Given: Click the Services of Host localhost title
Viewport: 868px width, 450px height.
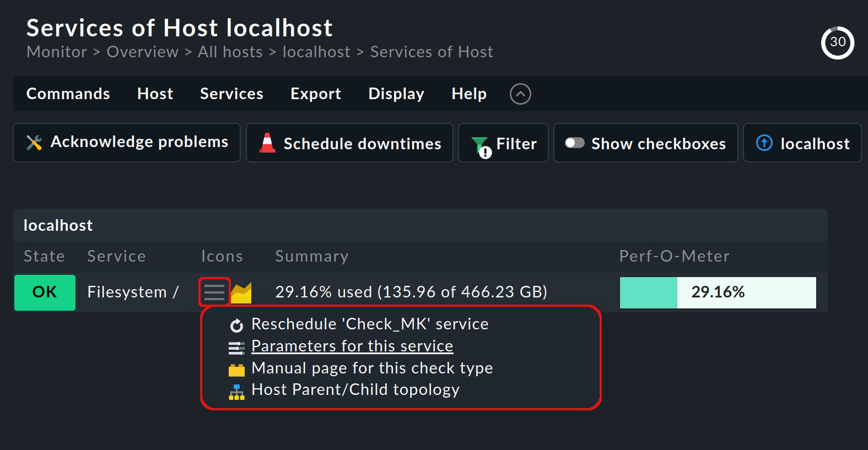Looking at the screenshot, I should [x=180, y=28].
